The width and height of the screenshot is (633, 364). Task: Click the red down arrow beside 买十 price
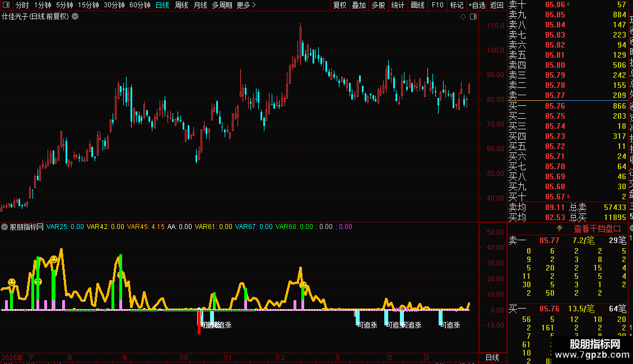point(569,197)
